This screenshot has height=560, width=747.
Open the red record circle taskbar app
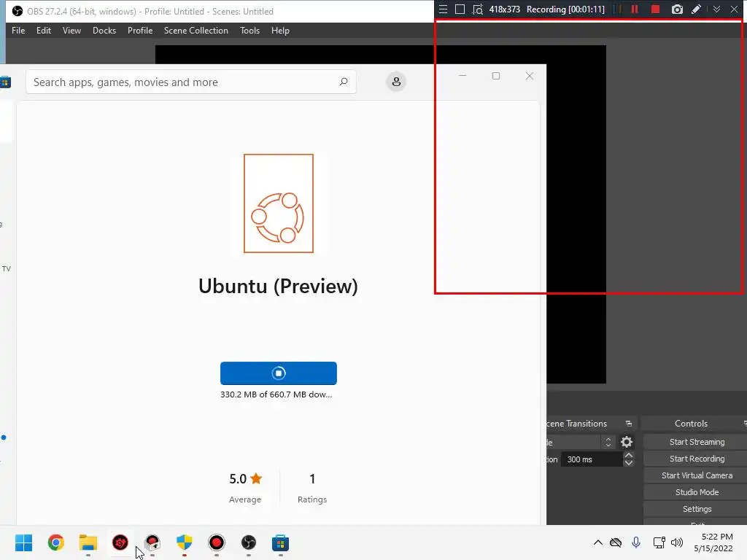(216, 542)
